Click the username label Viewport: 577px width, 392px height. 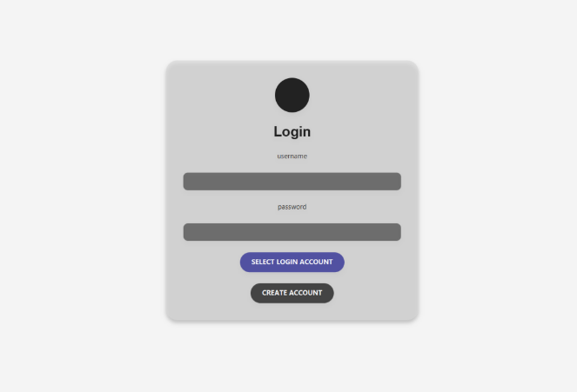coord(292,156)
